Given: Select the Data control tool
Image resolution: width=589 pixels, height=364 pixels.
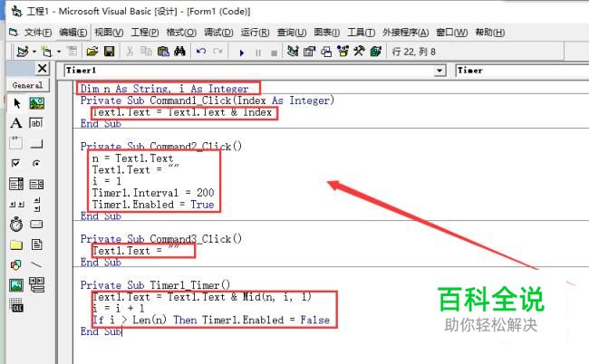Looking at the screenshot, I should [36, 285].
